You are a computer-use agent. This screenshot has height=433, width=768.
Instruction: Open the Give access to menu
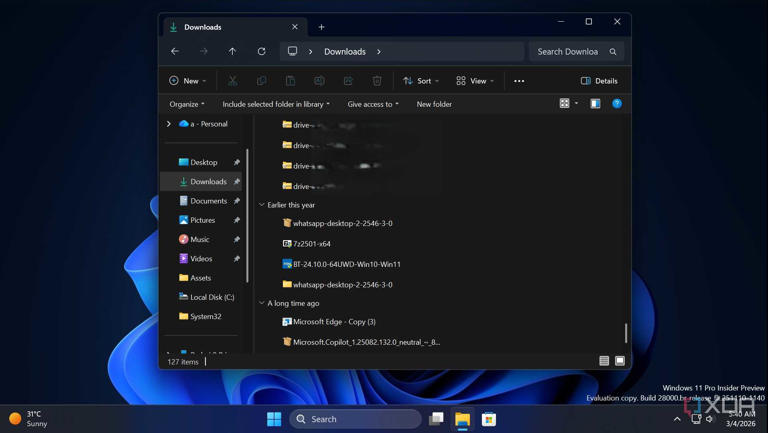373,104
